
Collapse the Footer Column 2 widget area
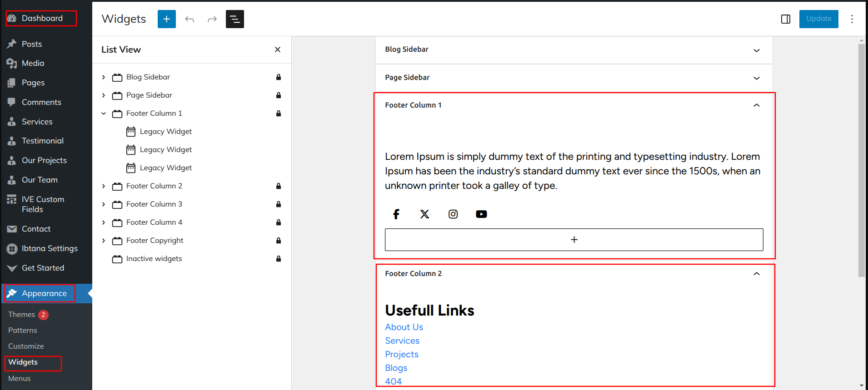(x=756, y=274)
